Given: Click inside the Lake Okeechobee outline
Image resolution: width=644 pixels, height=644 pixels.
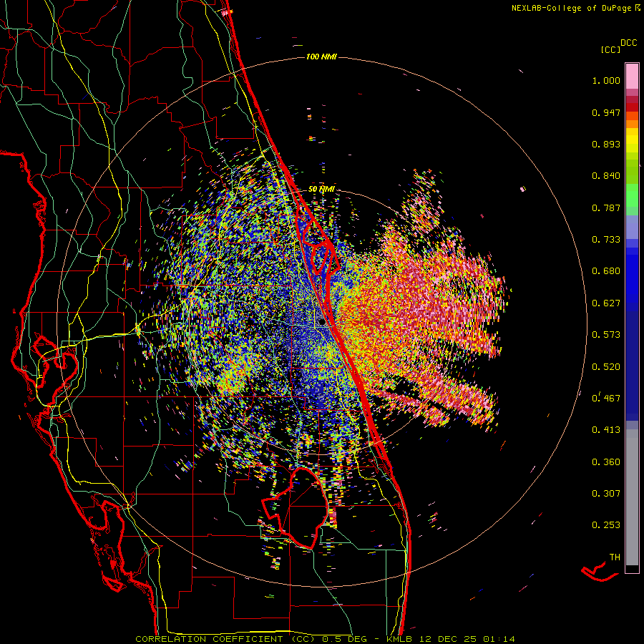Looking at the screenshot, I should (x=302, y=509).
